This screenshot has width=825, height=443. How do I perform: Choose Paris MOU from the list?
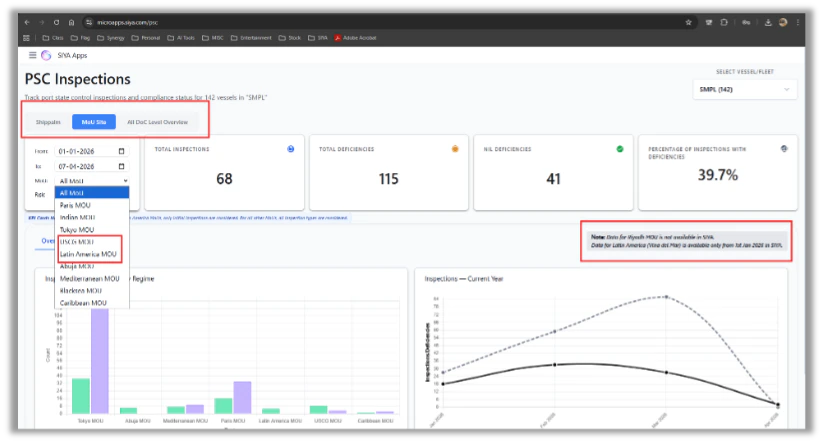pyautogui.click(x=92, y=205)
